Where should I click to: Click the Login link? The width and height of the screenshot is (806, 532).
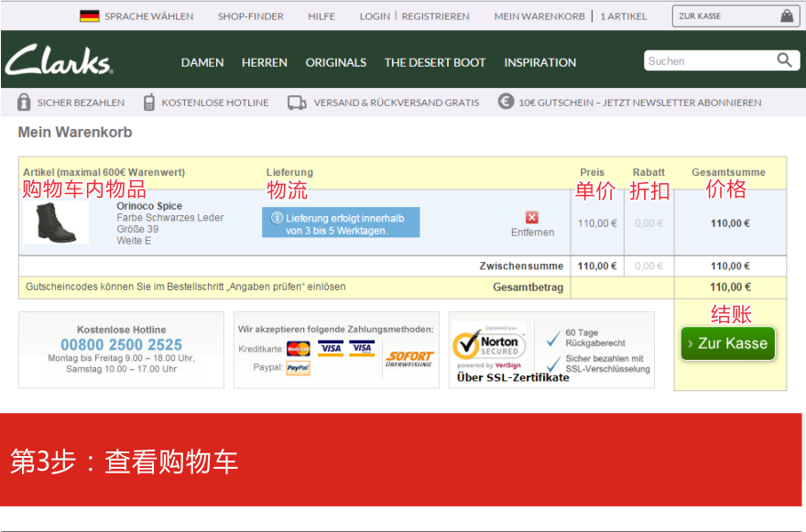(x=375, y=16)
